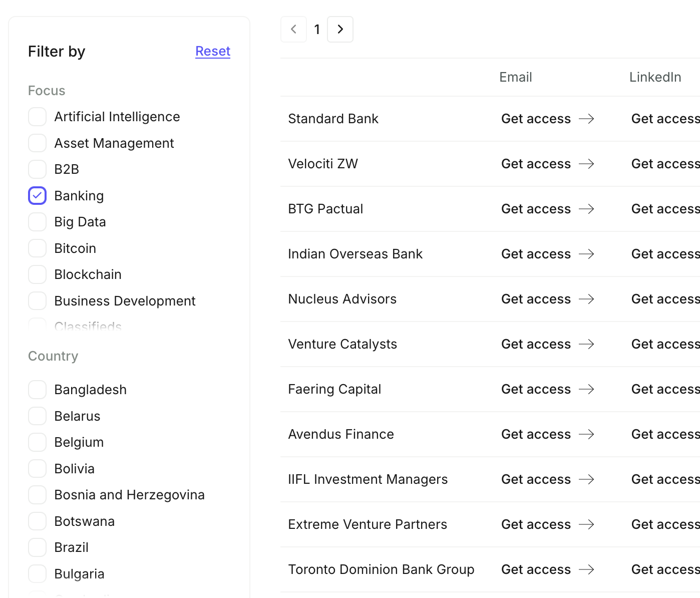The width and height of the screenshot is (700, 598).
Task: Click the LinkedIn column header
Action: (x=655, y=77)
